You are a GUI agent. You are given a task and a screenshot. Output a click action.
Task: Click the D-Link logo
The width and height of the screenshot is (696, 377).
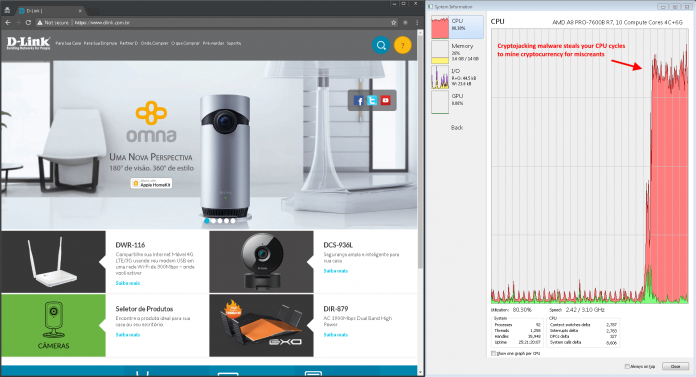point(28,43)
